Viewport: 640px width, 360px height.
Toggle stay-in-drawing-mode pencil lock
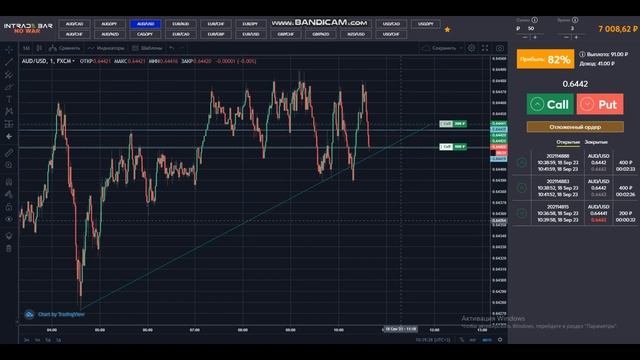(9, 194)
